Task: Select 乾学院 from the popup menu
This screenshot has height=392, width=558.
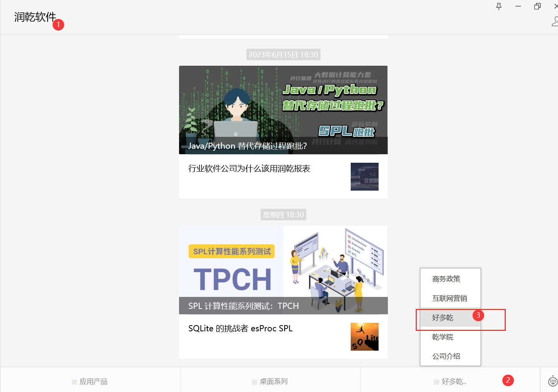Action: click(x=450, y=337)
